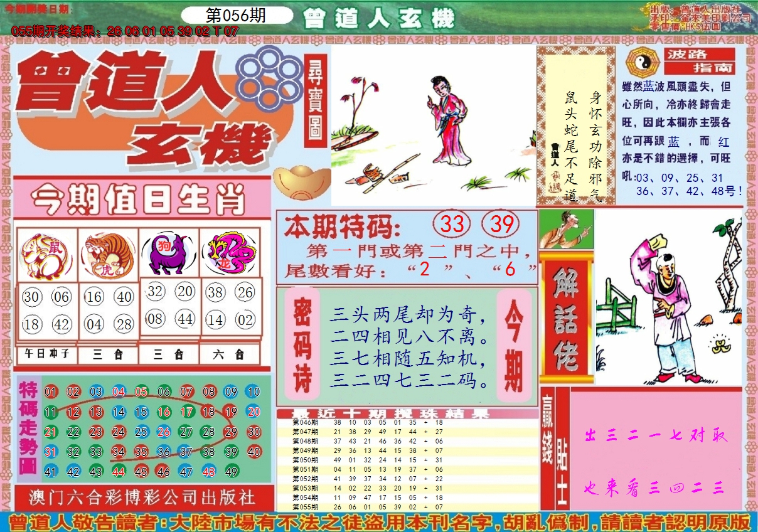Click ball 10 in the trend chart

(x=253, y=393)
